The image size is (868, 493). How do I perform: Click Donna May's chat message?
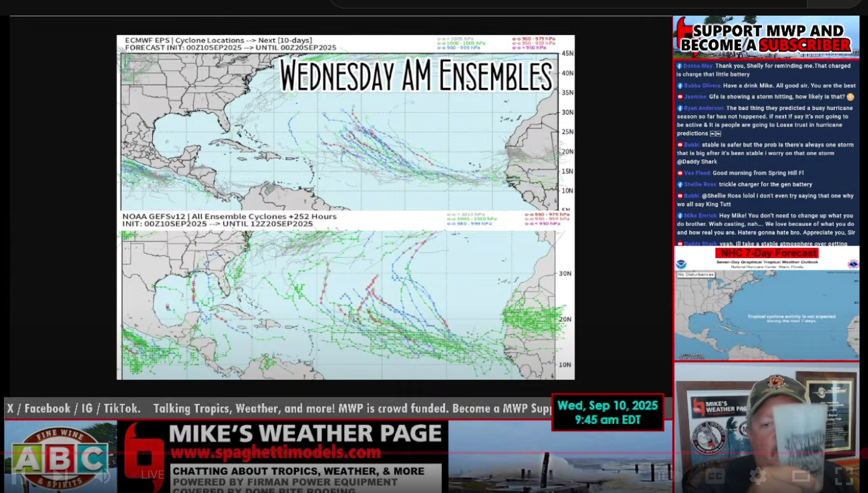[x=765, y=70]
